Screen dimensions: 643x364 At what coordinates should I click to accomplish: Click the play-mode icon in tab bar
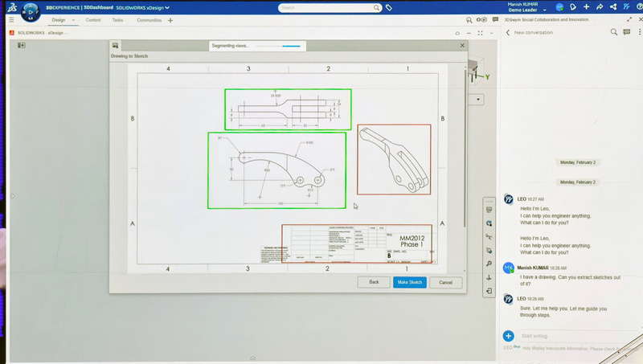click(481, 19)
